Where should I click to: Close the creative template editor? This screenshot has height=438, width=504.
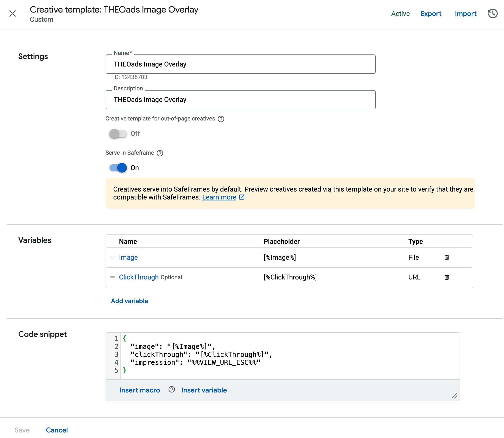point(13,13)
